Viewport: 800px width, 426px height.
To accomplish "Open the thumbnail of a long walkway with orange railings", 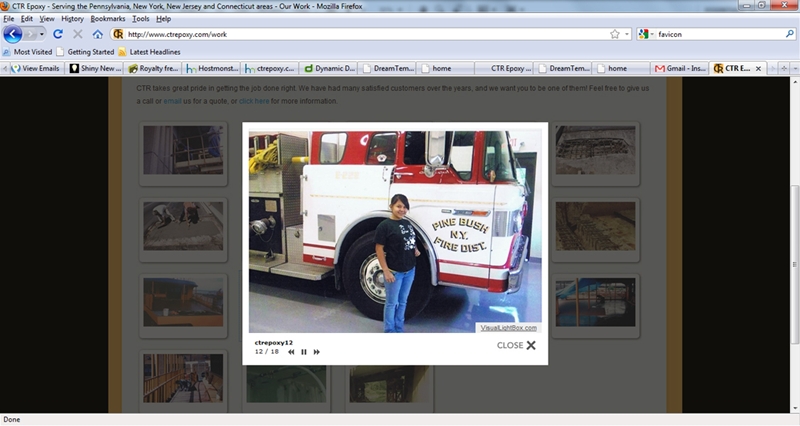I will tap(183, 379).
